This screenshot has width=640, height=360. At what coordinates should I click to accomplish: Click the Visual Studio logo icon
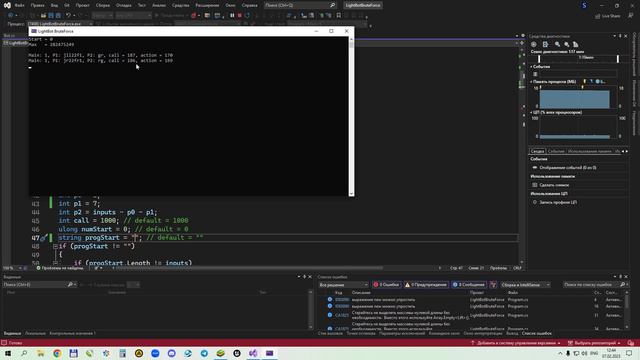click(x=7, y=5)
